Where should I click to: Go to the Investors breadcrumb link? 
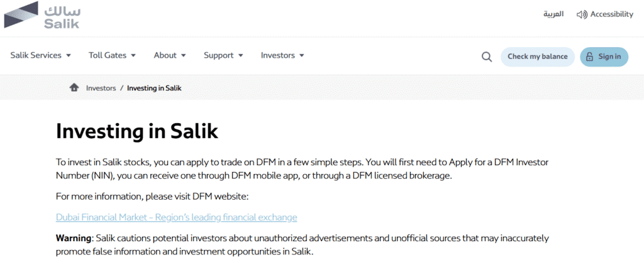[x=101, y=88]
